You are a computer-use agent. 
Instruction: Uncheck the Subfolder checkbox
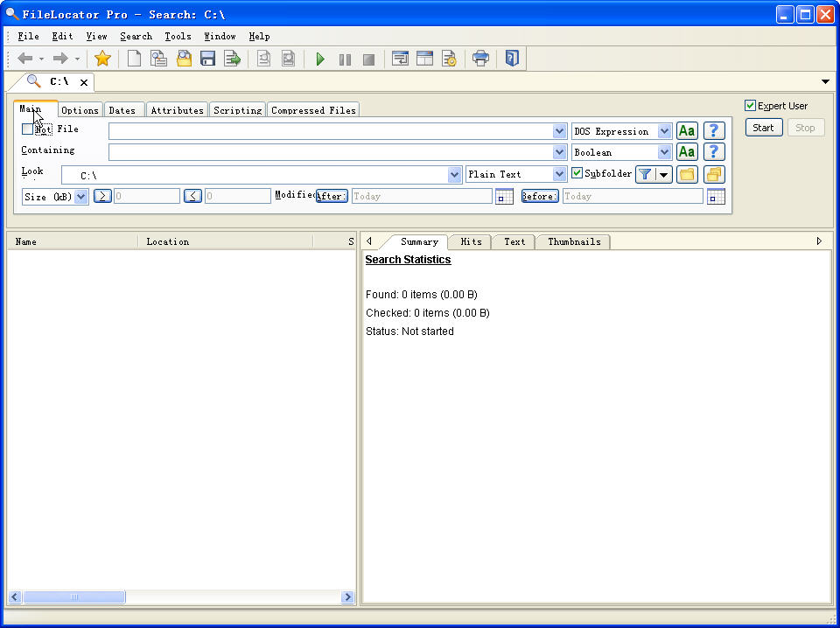click(577, 173)
